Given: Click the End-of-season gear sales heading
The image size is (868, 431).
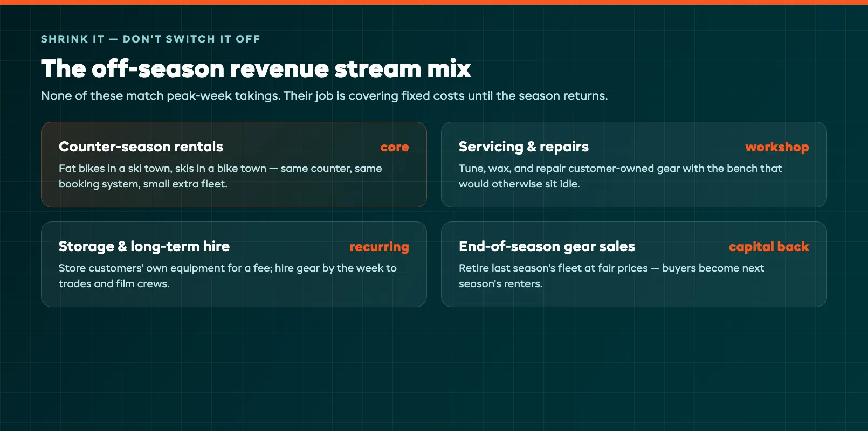Looking at the screenshot, I should tap(547, 246).
